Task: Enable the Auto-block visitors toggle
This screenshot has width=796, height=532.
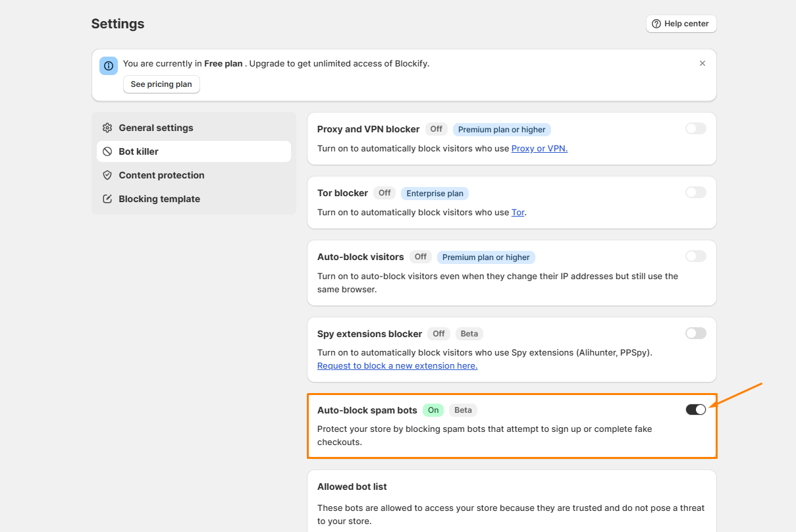Action: pos(695,256)
